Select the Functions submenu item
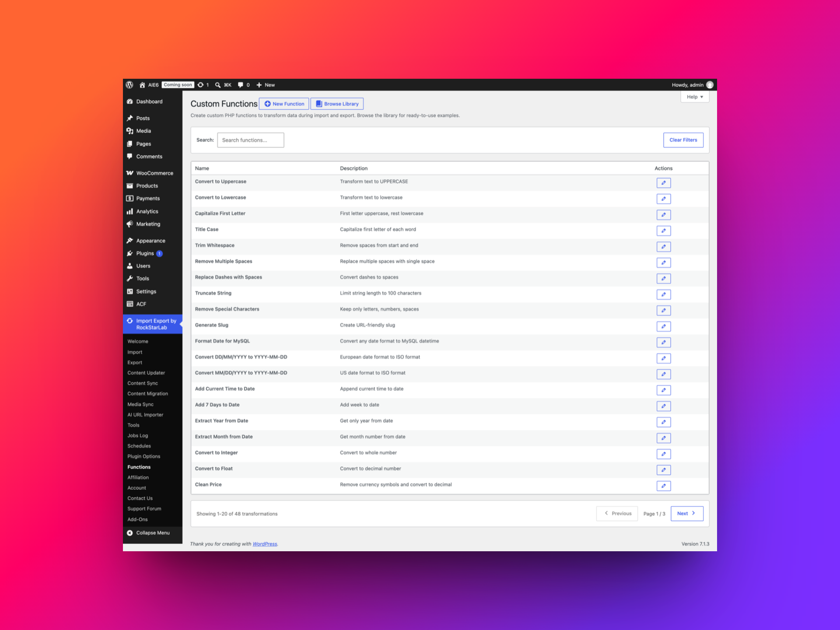Image resolution: width=840 pixels, height=630 pixels. tap(139, 467)
